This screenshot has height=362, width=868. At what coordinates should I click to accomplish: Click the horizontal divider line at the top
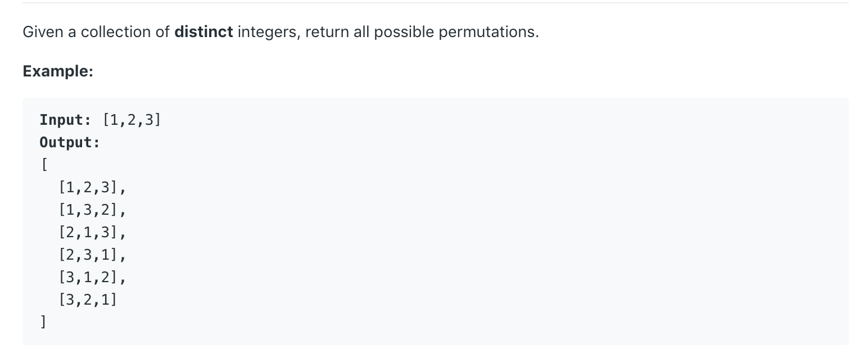[x=436, y=3]
